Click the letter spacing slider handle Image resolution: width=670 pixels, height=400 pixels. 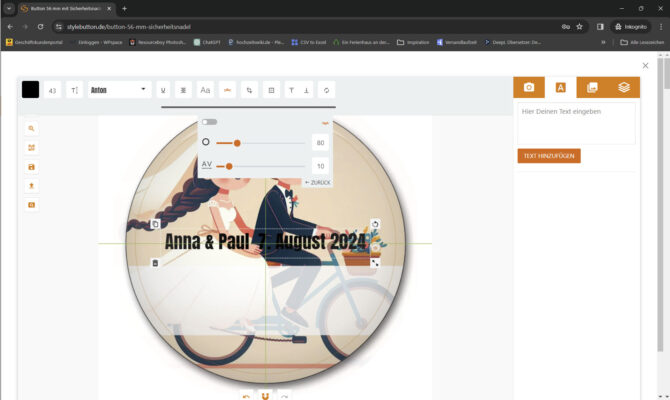(230, 166)
